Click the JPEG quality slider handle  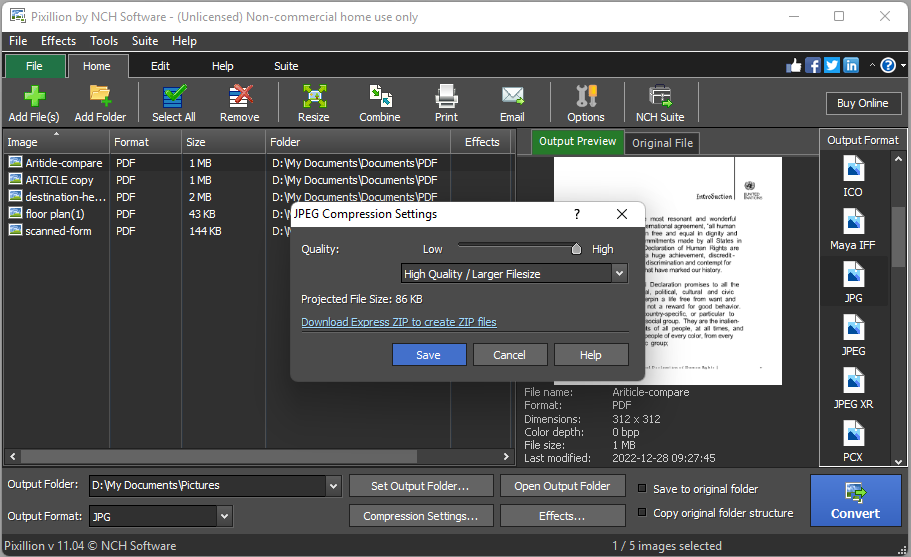tap(576, 249)
